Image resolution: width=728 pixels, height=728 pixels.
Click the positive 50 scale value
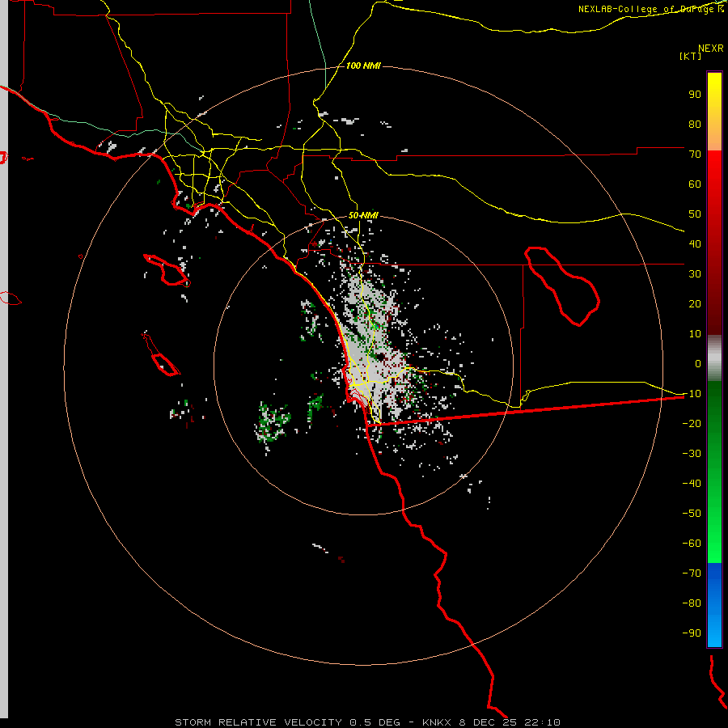click(x=695, y=214)
